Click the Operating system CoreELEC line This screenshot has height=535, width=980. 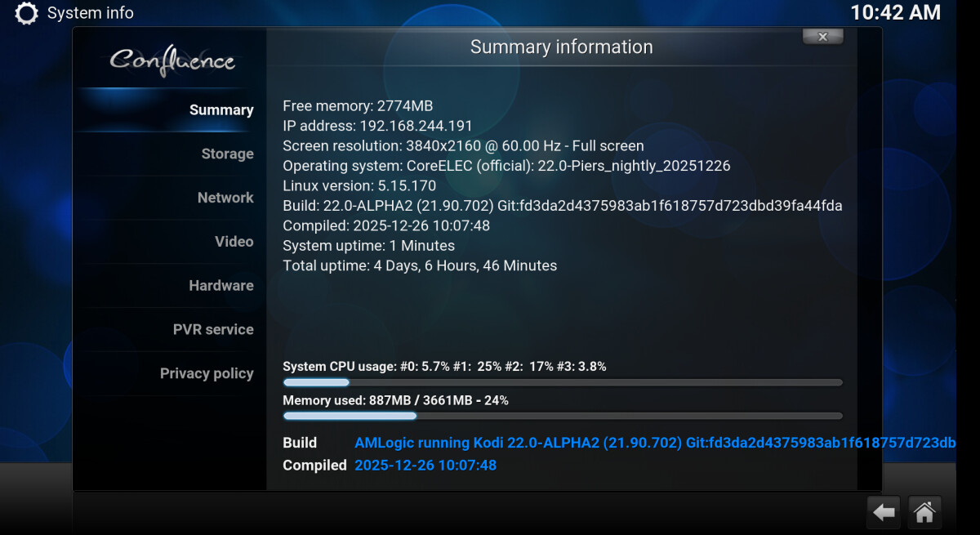point(506,166)
